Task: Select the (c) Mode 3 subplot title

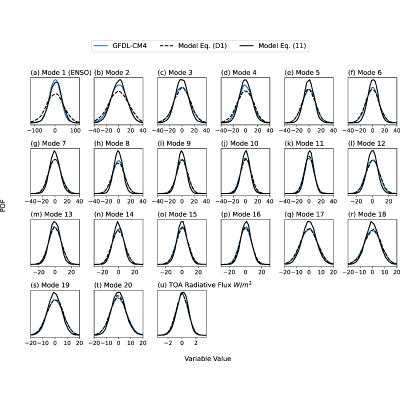Action: pos(175,73)
